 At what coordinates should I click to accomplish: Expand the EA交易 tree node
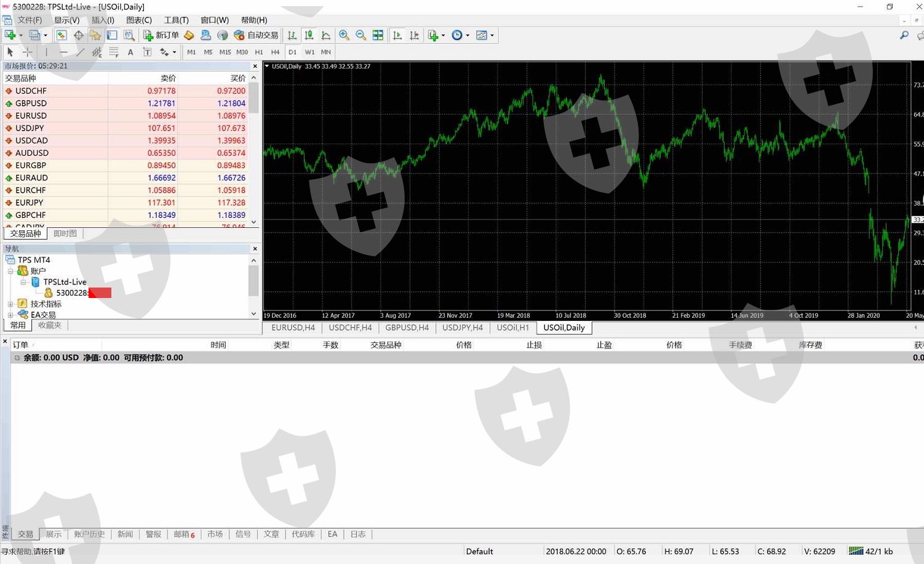tap(10, 315)
